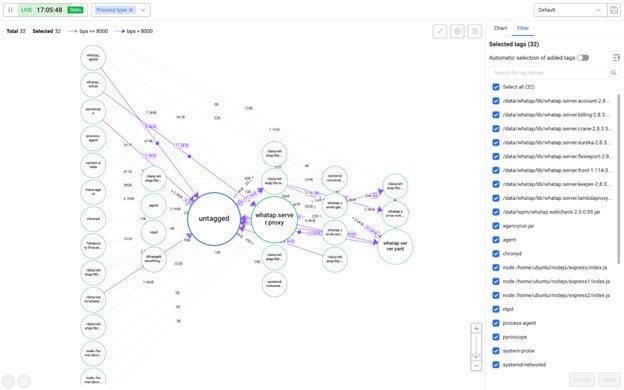
Task: Uncheck the node express/index.js tag
Action: (x=496, y=267)
